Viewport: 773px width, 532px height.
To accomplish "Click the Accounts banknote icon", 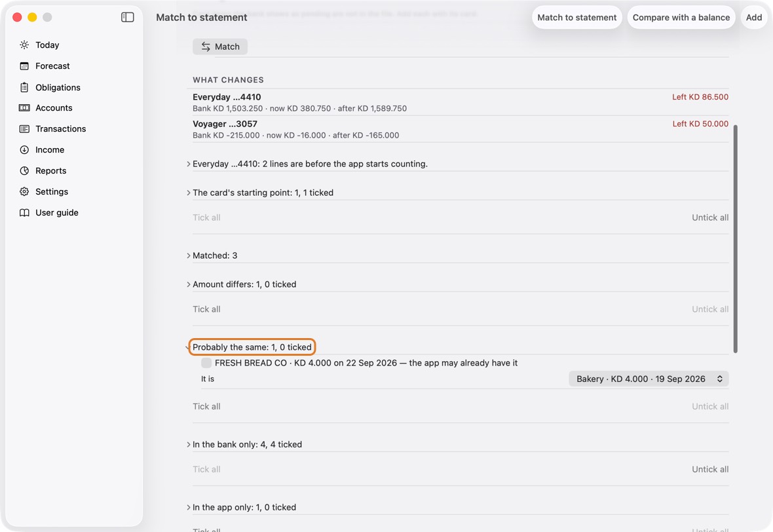I will pyautogui.click(x=24, y=108).
